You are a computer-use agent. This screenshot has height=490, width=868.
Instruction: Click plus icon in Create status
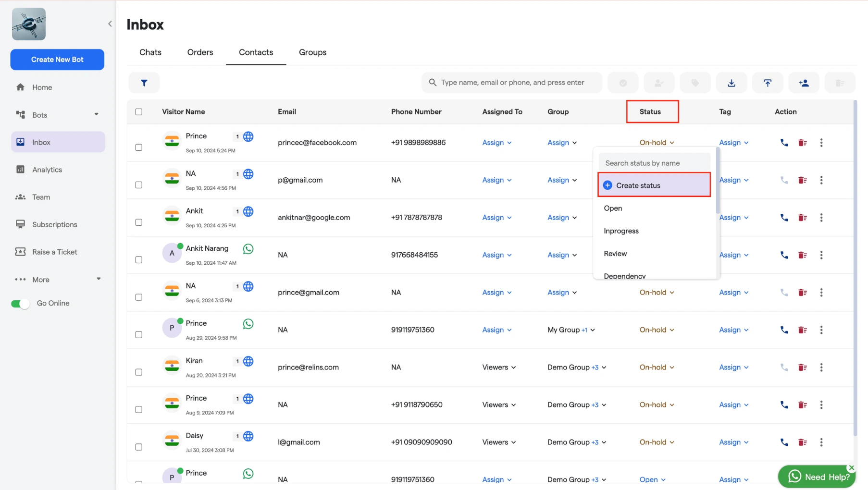pos(608,185)
